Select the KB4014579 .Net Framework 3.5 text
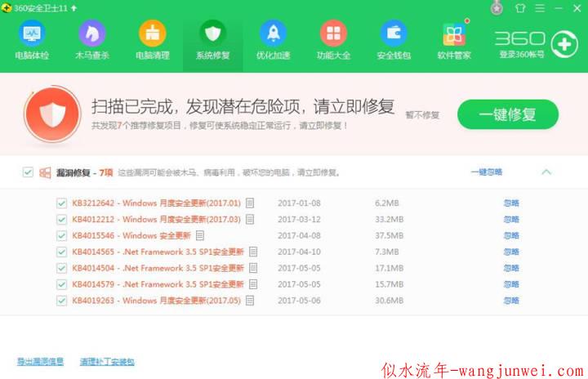 pos(158,284)
